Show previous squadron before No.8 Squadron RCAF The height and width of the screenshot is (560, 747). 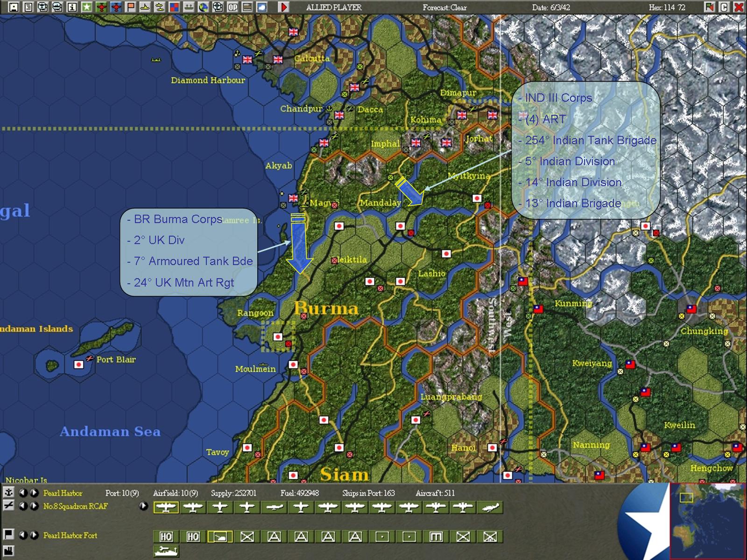(22, 506)
